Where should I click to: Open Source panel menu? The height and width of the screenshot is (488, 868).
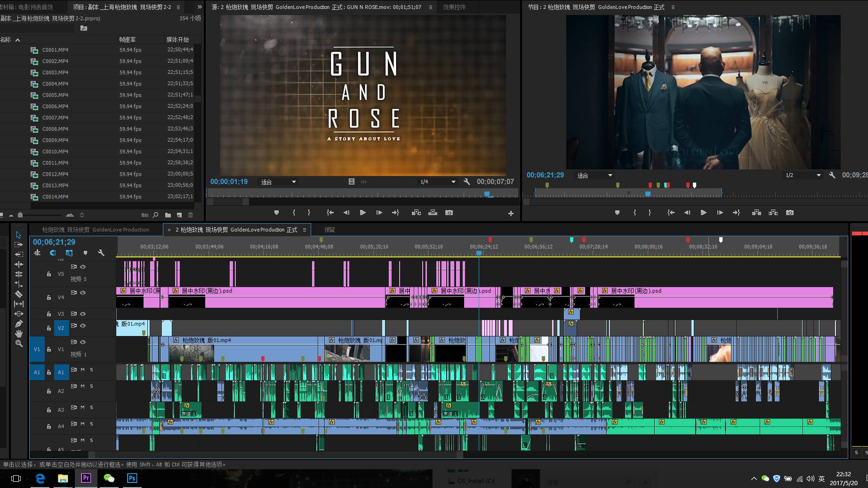(431, 7)
